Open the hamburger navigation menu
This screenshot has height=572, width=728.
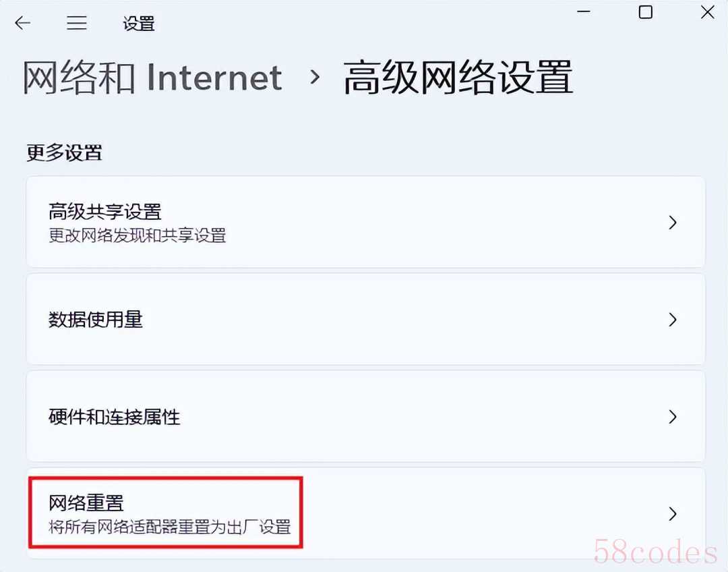(77, 23)
